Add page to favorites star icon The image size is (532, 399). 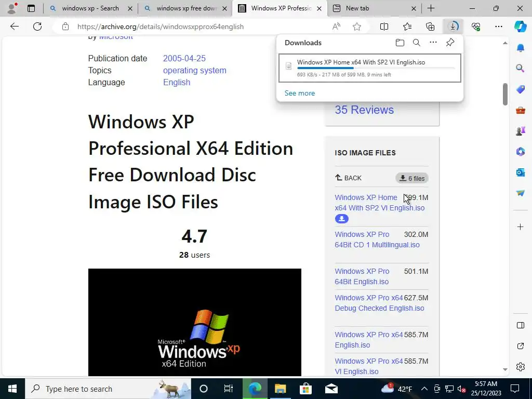point(356,26)
